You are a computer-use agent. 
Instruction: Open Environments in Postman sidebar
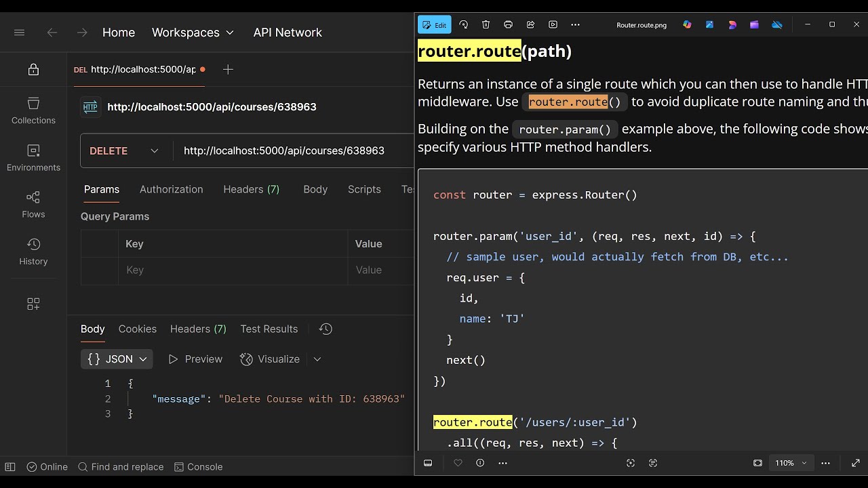[33, 158]
